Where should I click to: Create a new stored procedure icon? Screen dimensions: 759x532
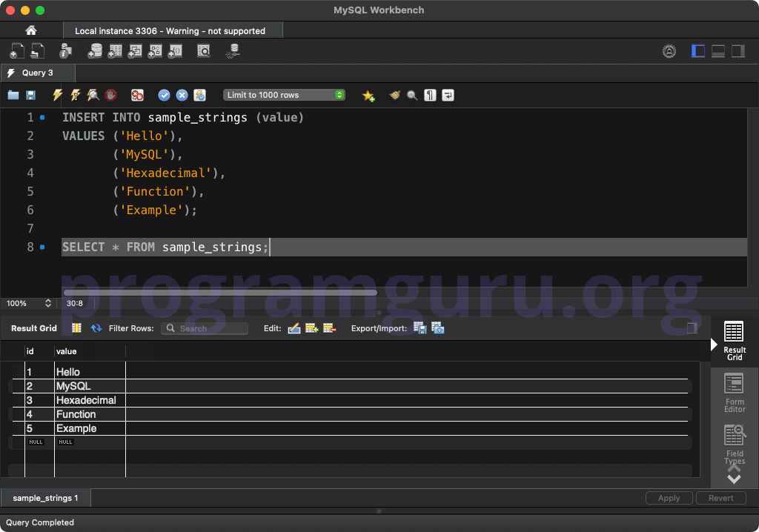(155, 51)
